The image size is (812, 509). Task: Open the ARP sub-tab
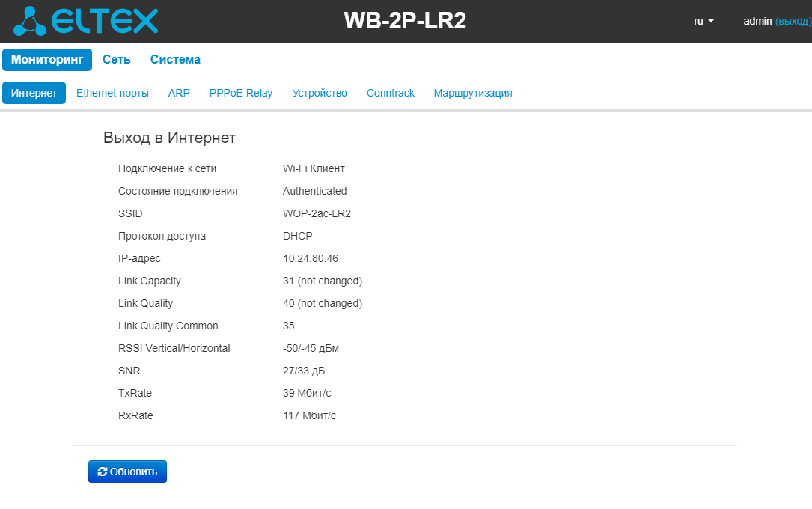point(179,93)
